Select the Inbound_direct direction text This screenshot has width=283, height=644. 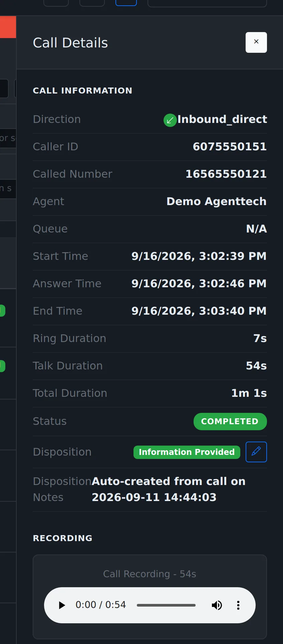222,120
